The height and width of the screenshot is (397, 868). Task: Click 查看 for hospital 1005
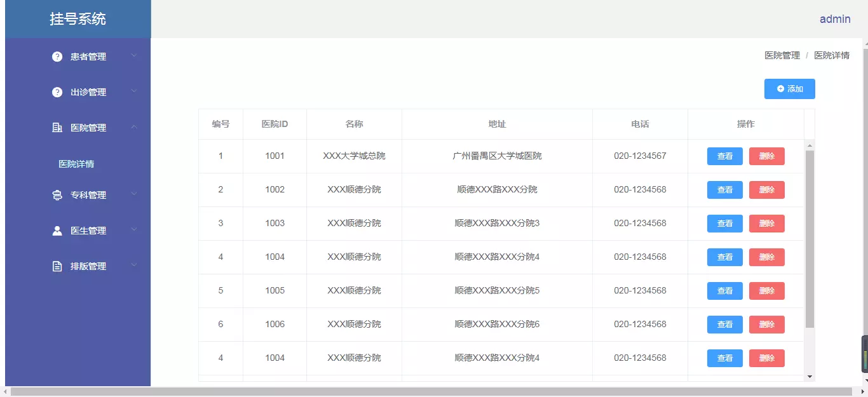point(725,291)
